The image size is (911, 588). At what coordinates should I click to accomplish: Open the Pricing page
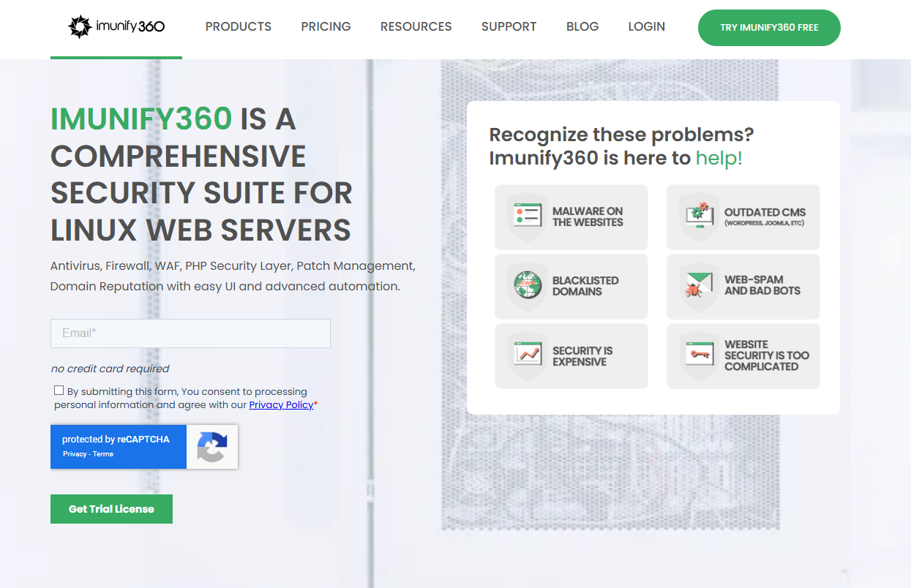(x=326, y=26)
